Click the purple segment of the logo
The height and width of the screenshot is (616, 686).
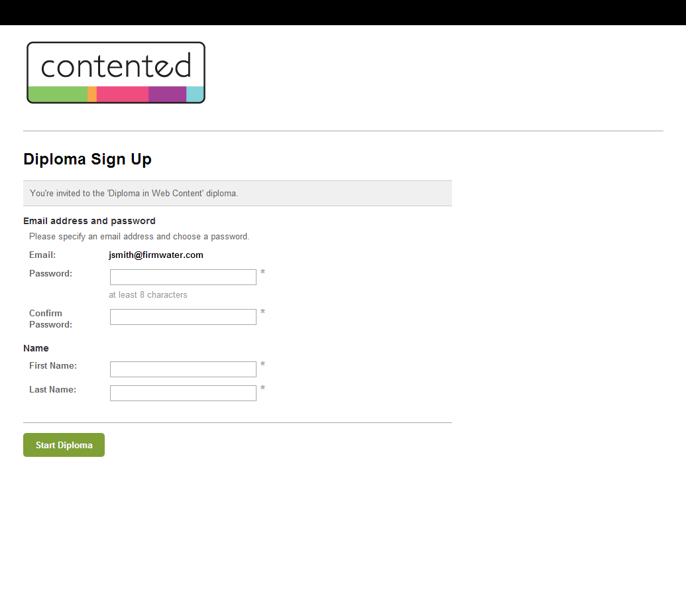pos(167,94)
